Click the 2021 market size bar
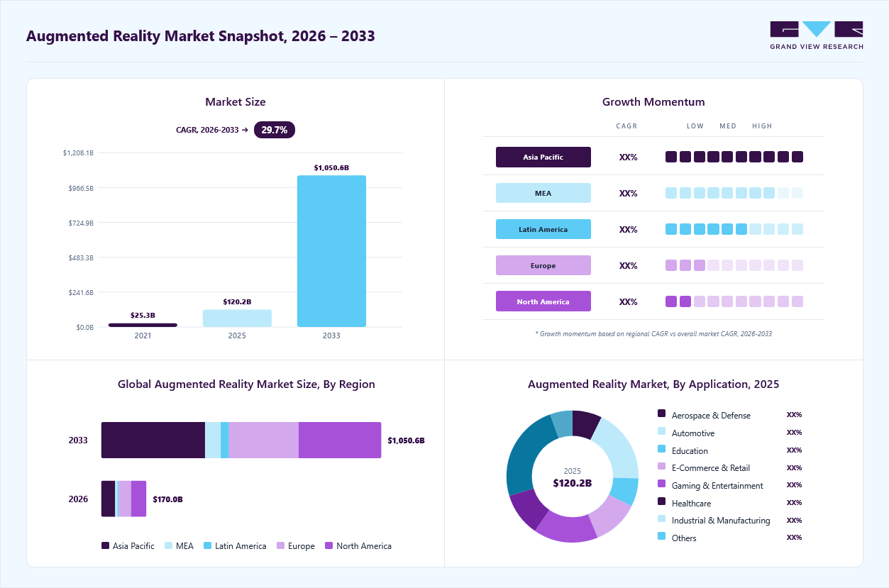This screenshot has height=588, width=889. [x=143, y=325]
